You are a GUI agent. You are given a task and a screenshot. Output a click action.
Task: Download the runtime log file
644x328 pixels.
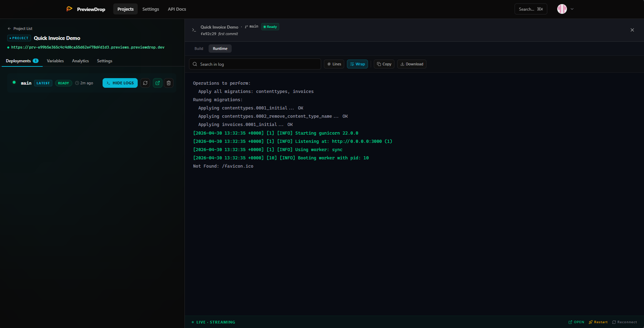(412, 64)
